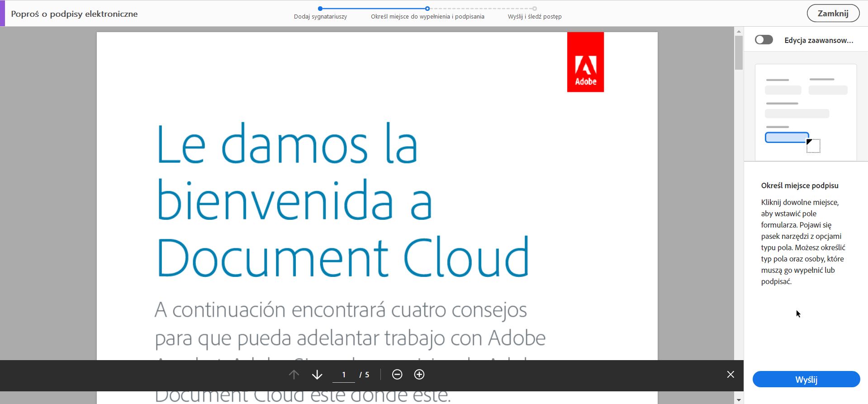Click the scrollbar down arrow
The image size is (868, 404).
(x=739, y=400)
